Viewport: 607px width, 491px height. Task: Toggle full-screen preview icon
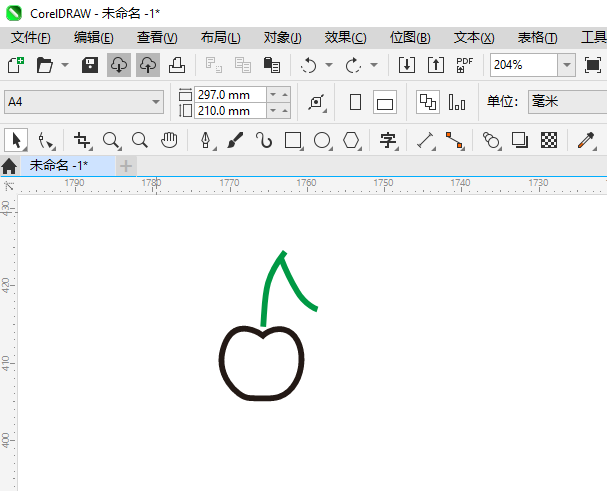[x=593, y=65]
